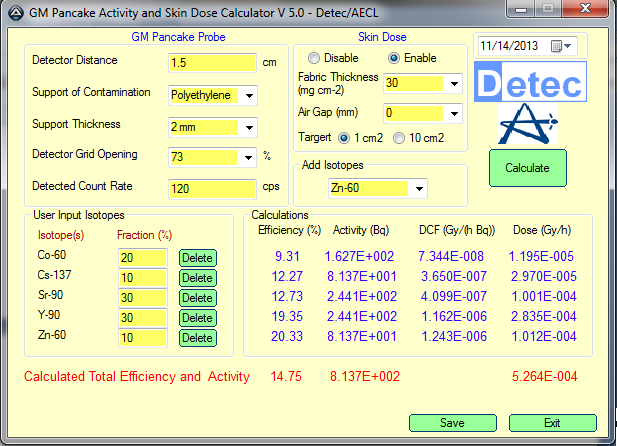Click the application icon in title bar
The height and width of the screenshot is (446, 617).
16,13
